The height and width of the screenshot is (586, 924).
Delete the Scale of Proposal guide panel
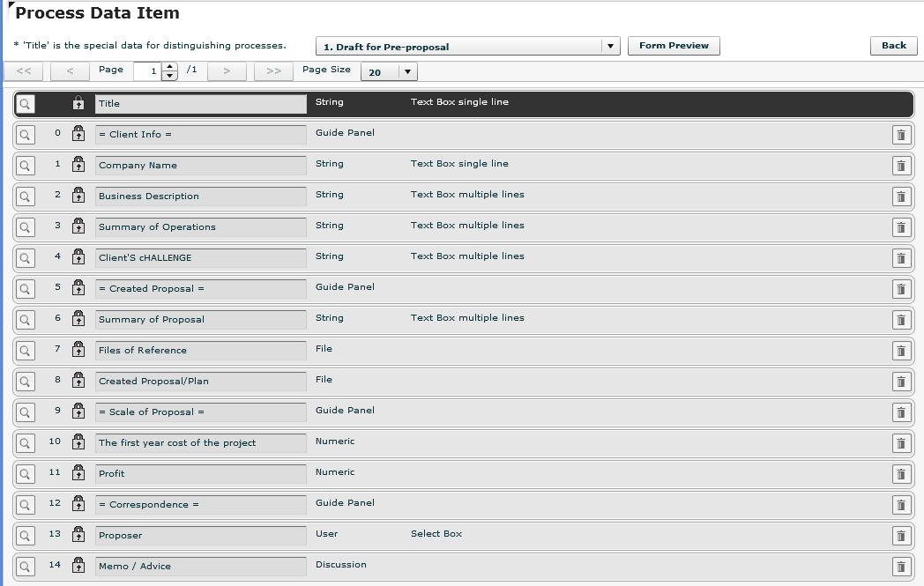pyautogui.click(x=901, y=413)
